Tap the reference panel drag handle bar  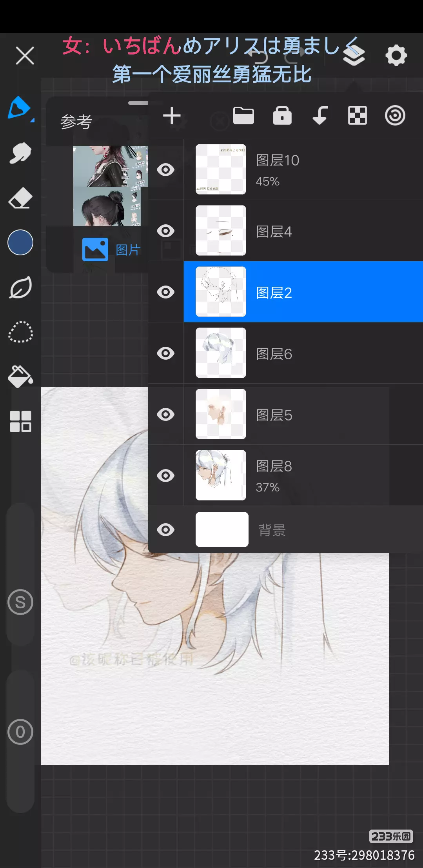[138, 103]
